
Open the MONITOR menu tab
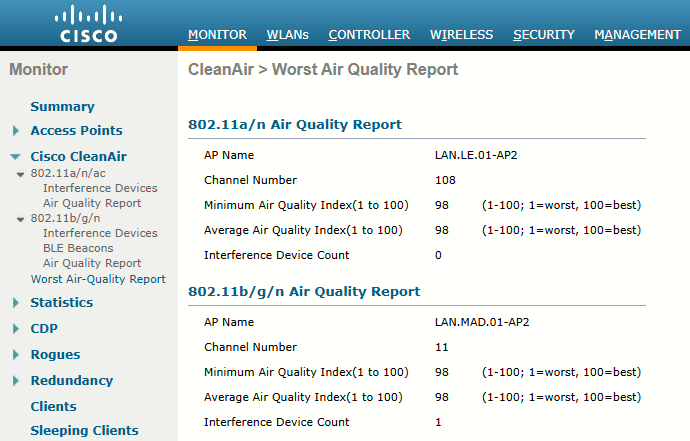point(217,35)
